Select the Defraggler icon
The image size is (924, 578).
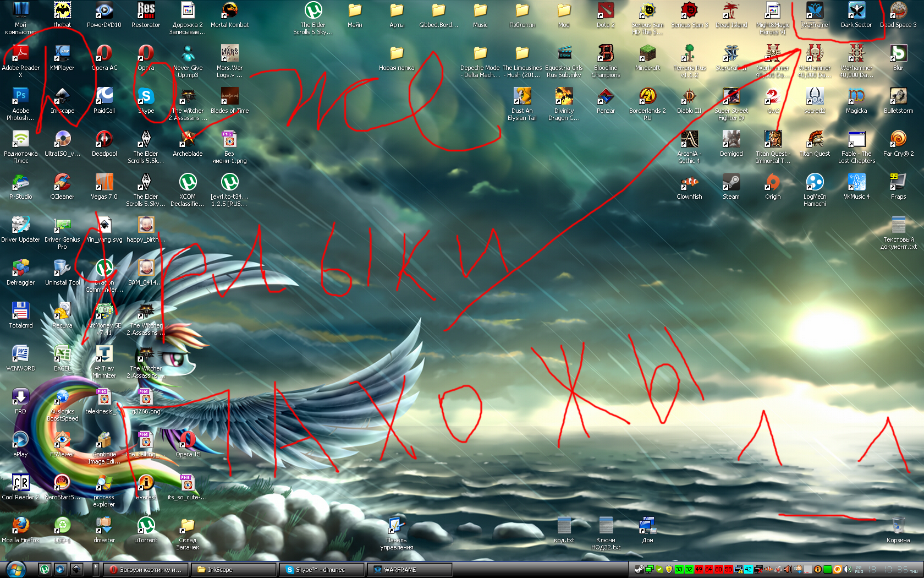(x=20, y=272)
